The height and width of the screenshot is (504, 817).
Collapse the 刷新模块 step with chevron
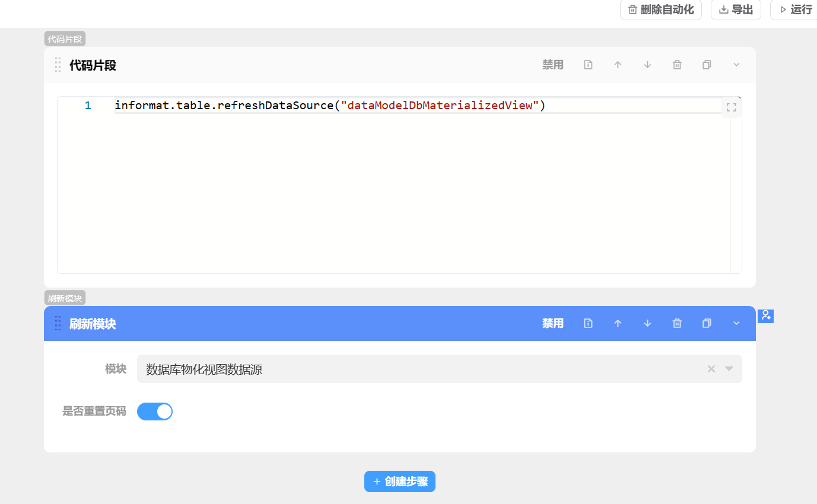[736, 323]
